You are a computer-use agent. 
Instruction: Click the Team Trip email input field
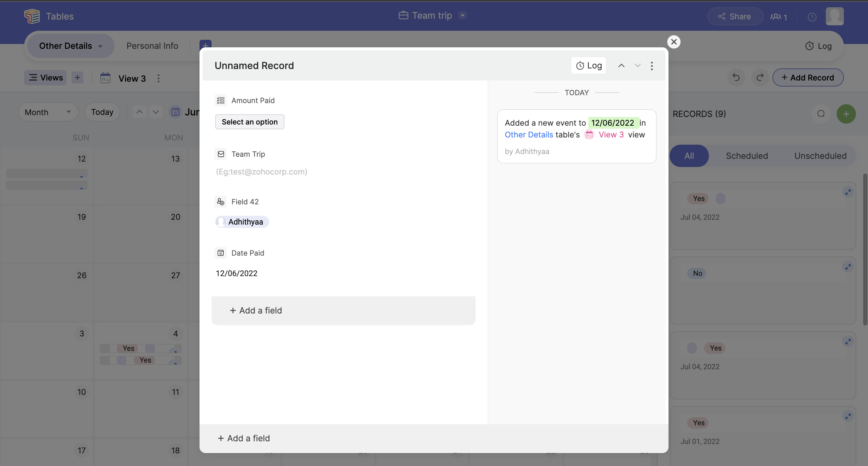click(262, 172)
